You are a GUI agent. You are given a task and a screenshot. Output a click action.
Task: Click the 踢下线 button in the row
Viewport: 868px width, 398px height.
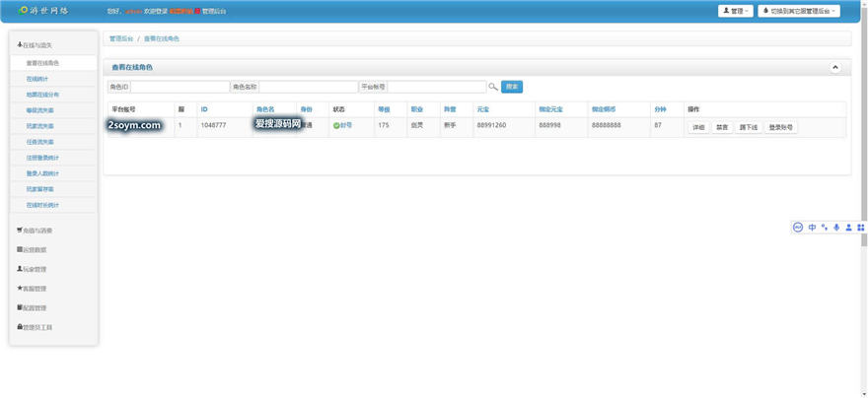pyautogui.click(x=749, y=127)
